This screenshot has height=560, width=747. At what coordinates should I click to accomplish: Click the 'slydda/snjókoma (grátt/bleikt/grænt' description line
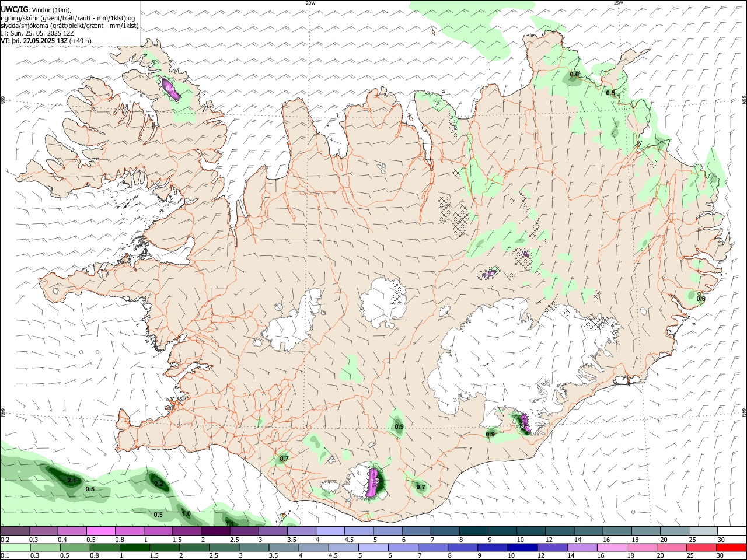pos(69,26)
